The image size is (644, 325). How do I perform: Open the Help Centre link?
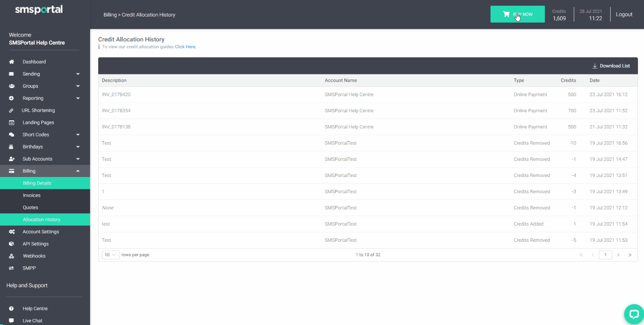pyautogui.click(x=35, y=309)
